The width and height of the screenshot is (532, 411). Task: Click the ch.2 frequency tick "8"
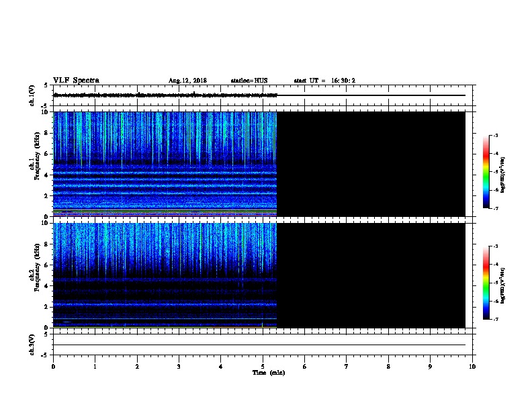pos(46,244)
